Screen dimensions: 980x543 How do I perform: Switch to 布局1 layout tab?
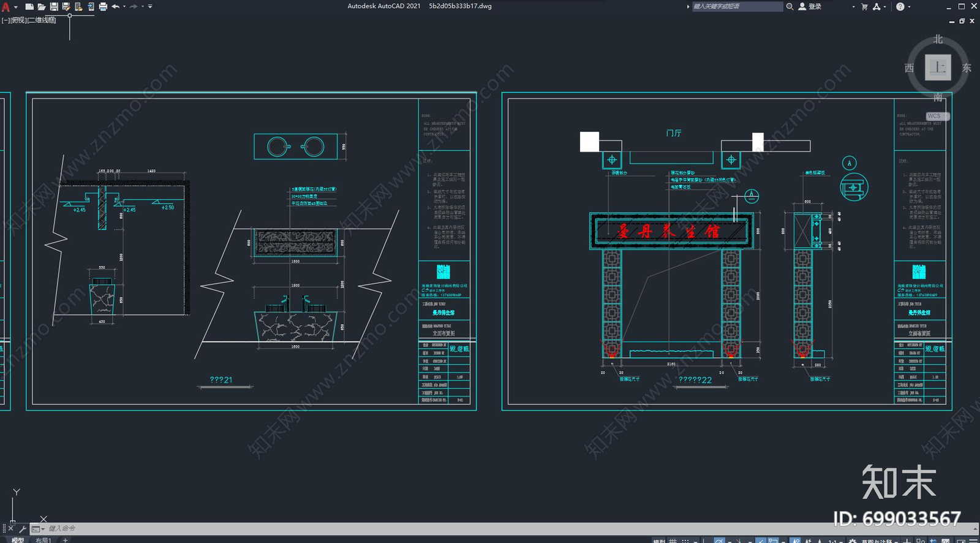43,539
